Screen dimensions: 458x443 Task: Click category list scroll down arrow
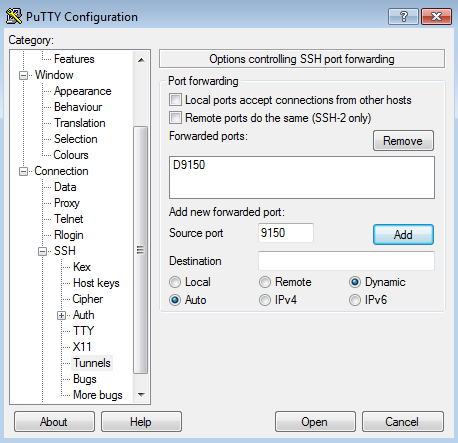coord(141,395)
